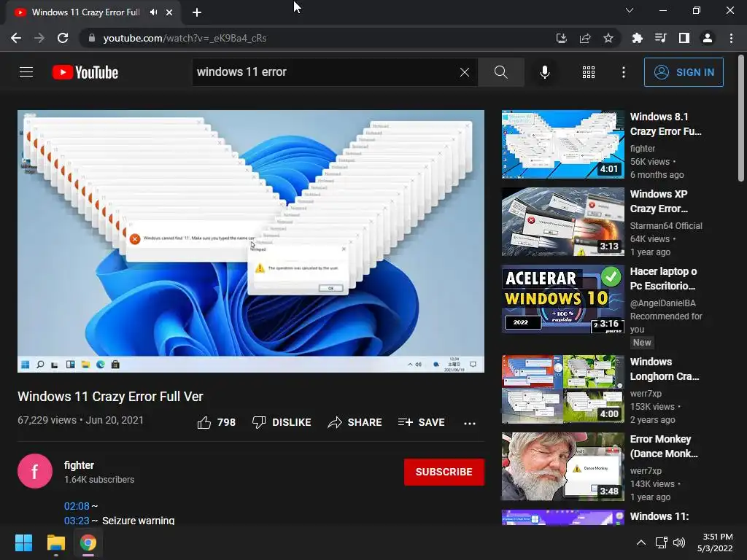Open Windows 8.1 Crazy Error thumbnail
This screenshot has width=747, height=560.
pyautogui.click(x=562, y=144)
